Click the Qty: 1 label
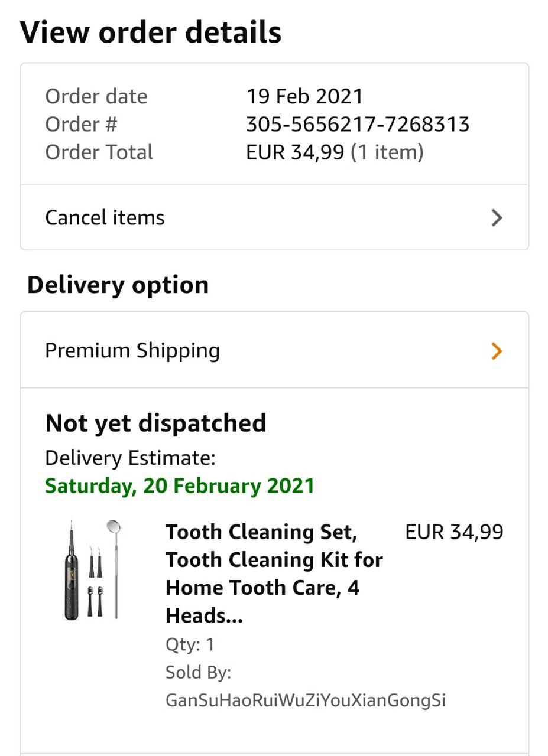The image size is (548, 756). [190, 644]
